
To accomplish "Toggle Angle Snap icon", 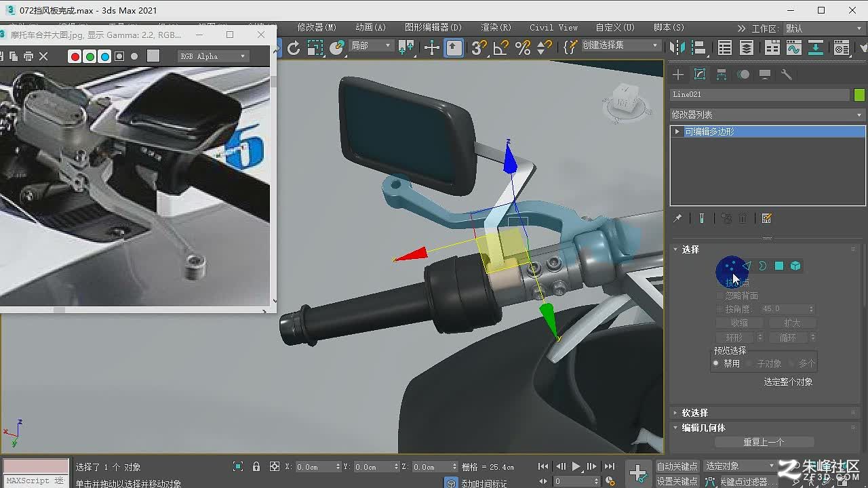I will click(500, 47).
